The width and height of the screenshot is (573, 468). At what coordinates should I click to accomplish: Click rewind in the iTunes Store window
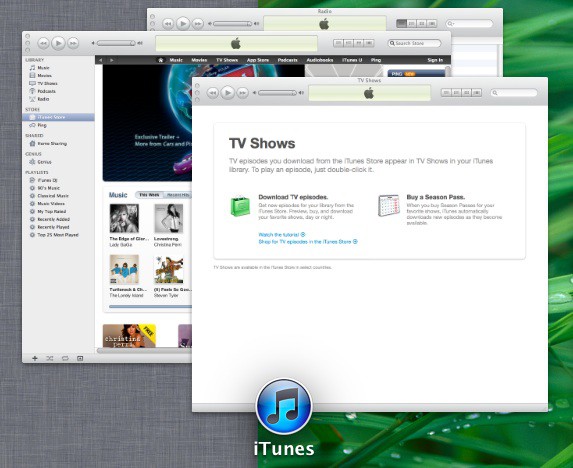coord(43,43)
